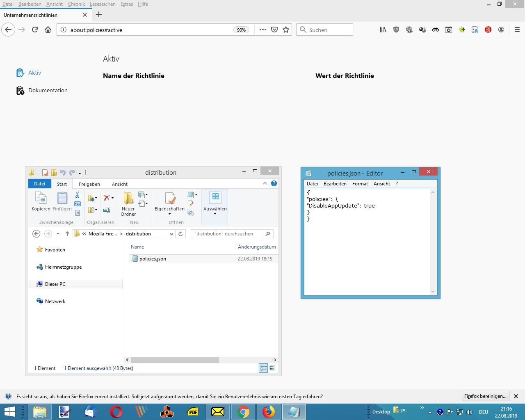Image resolution: width=525 pixels, height=420 pixels.
Task: Click the Firefox bereinigen button
Action: pos(485,396)
